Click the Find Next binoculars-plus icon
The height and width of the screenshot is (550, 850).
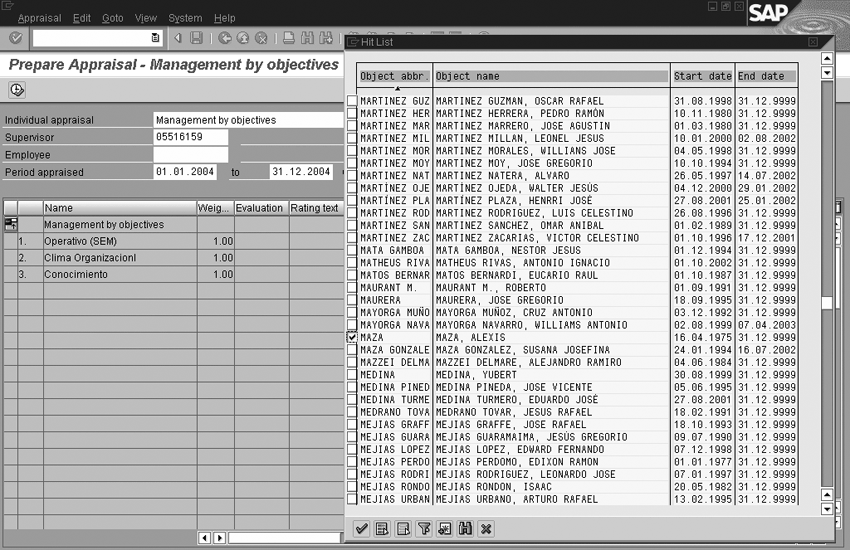[x=326, y=38]
